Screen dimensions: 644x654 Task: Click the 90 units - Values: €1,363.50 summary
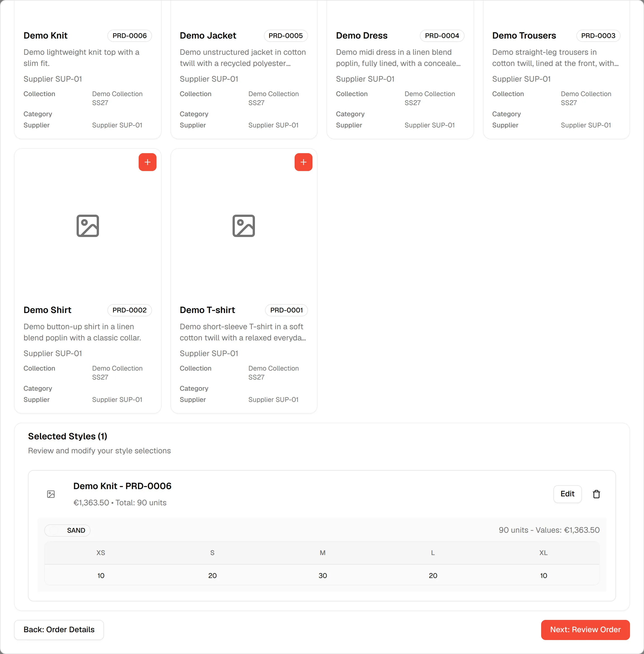pos(549,530)
